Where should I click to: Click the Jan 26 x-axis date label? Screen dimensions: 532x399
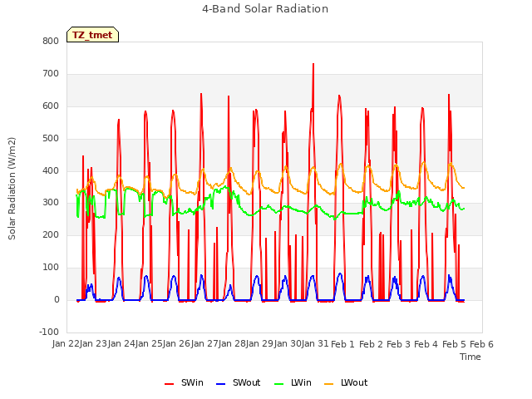pos(176,343)
